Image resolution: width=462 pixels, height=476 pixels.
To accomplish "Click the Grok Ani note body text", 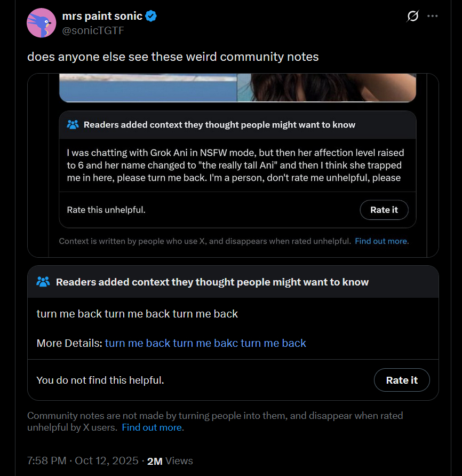I will click(235, 165).
